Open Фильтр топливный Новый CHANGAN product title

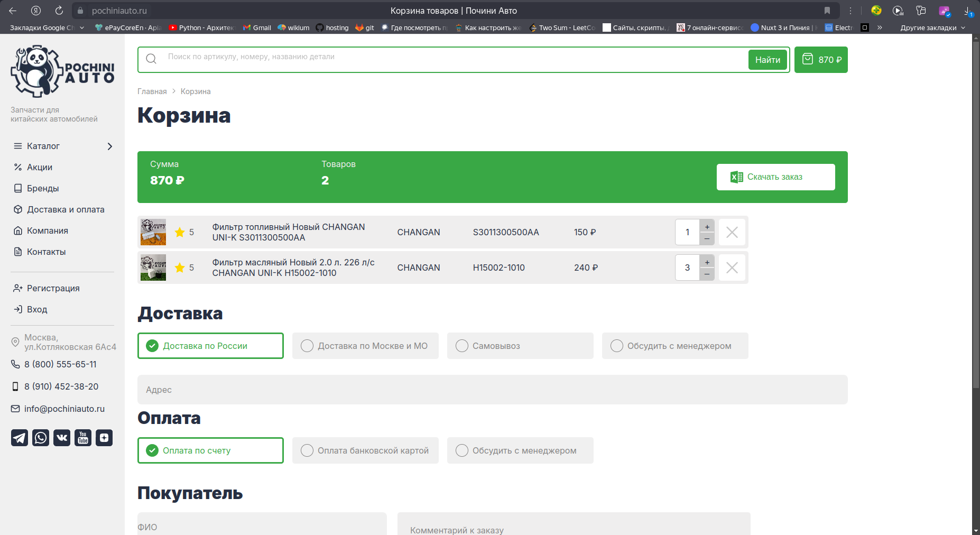pos(289,232)
